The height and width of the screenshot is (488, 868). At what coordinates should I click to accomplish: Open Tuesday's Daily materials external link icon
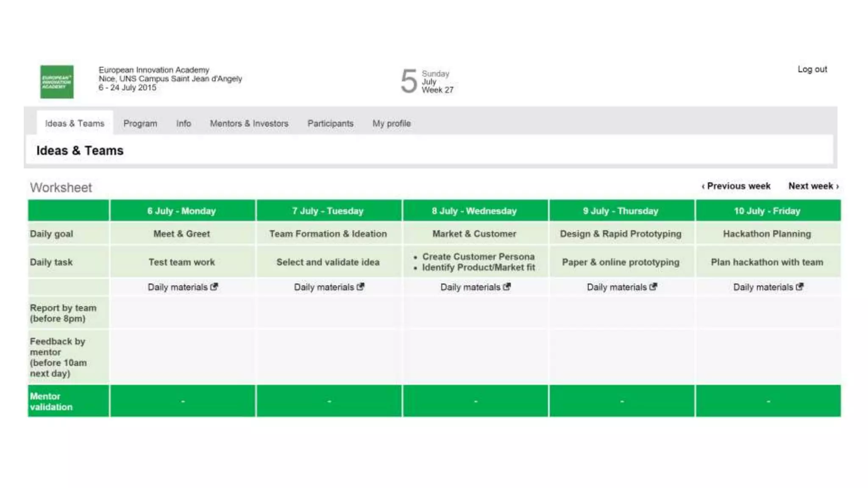pos(360,287)
